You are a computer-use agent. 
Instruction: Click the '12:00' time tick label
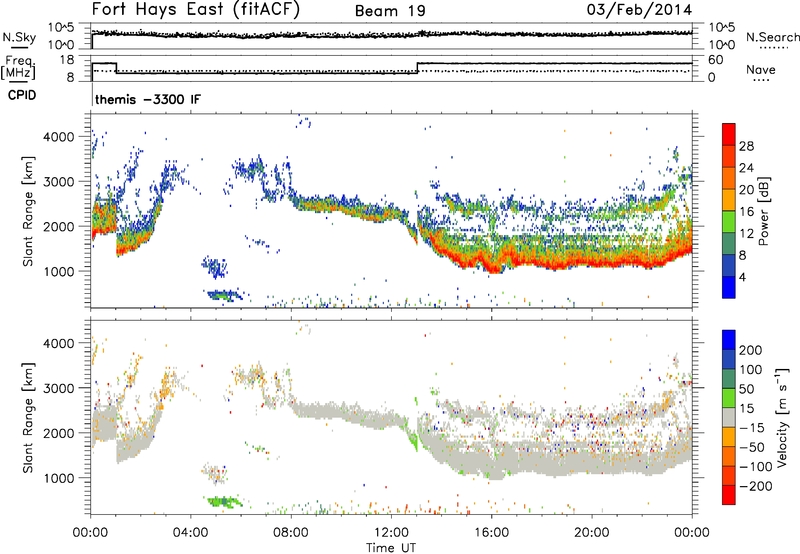pos(391,533)
